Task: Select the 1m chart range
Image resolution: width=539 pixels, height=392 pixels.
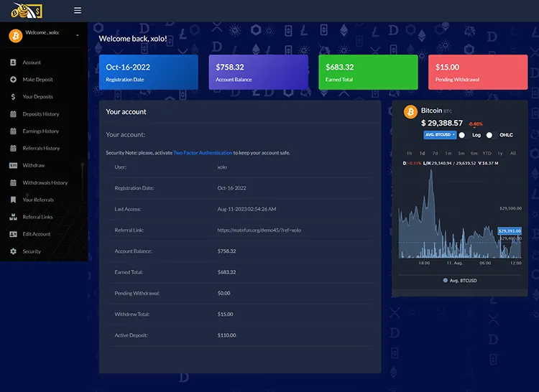Action: 448,153
